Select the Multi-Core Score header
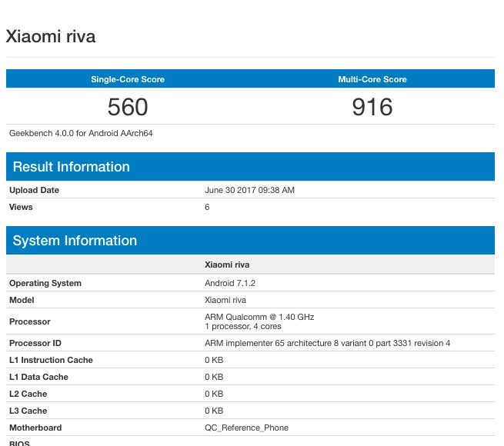 click(372, 79)
